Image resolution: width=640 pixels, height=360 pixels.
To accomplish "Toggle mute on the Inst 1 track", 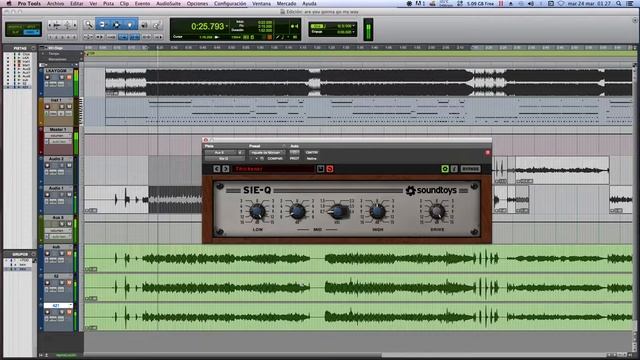I will (69, 107).
